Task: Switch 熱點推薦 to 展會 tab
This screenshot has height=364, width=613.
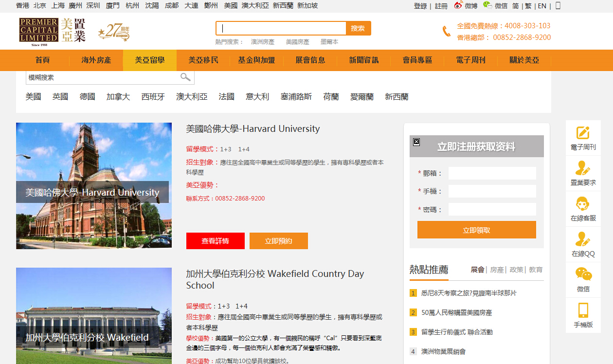Action: [478, 270]
